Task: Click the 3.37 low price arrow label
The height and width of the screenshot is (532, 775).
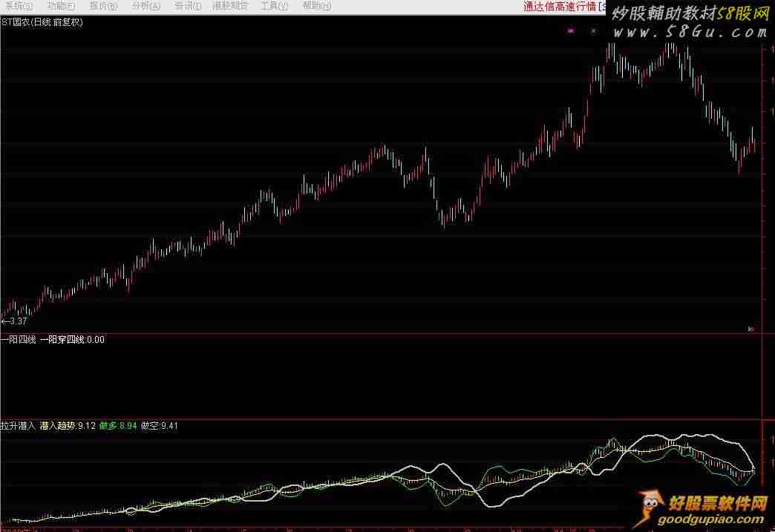Action: tap(15, 321)
